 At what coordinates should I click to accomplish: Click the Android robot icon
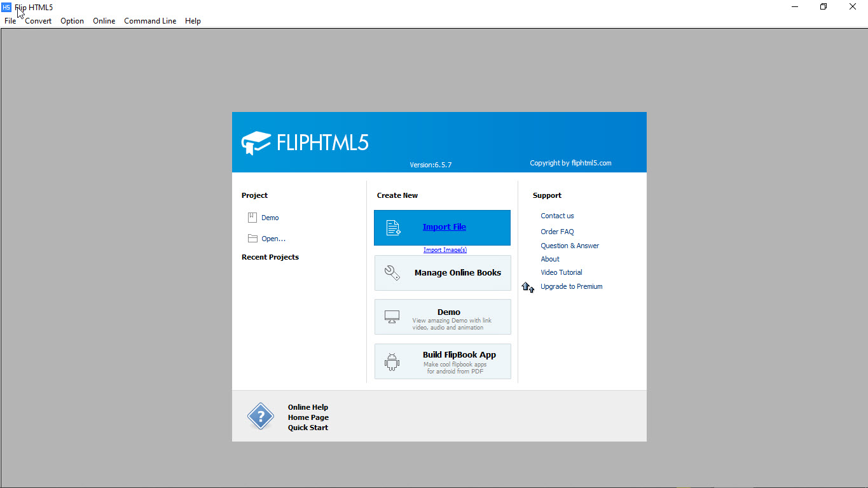392,362
